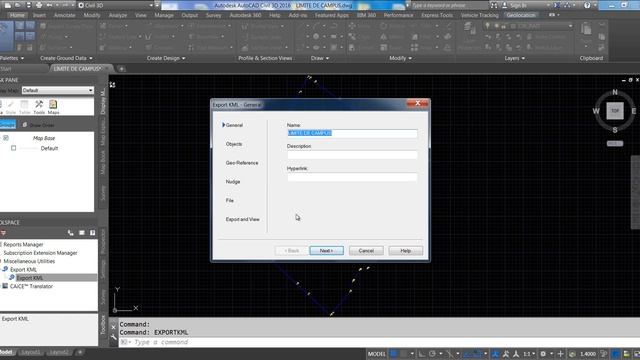Expand the Create Design panel
Screen dimensions: 640x360
tap(166, 58)
